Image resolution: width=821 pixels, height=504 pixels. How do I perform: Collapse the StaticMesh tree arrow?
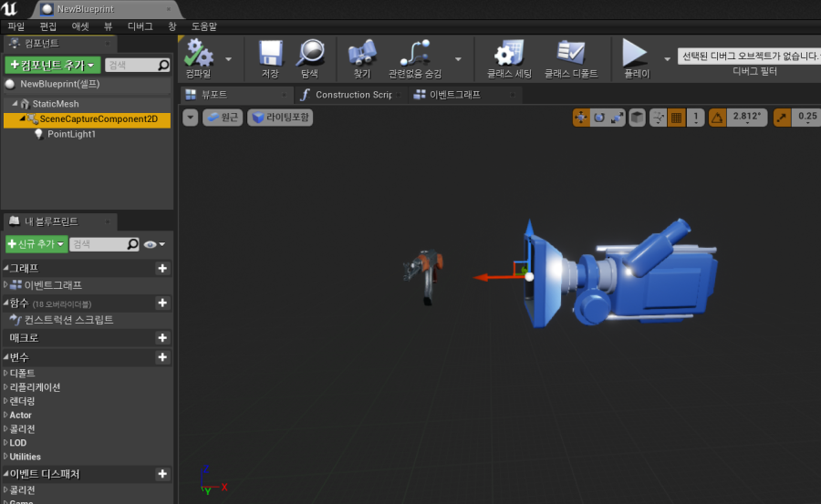click(x=15, y=104)
